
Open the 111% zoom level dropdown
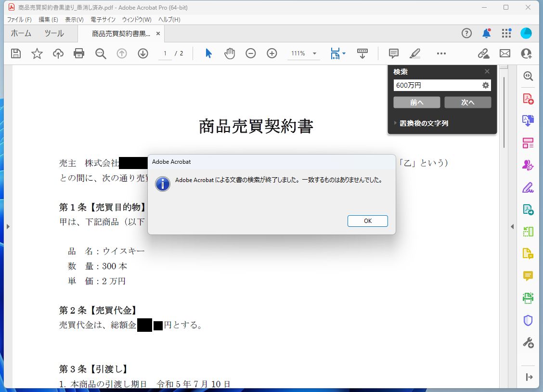[303, 53]
